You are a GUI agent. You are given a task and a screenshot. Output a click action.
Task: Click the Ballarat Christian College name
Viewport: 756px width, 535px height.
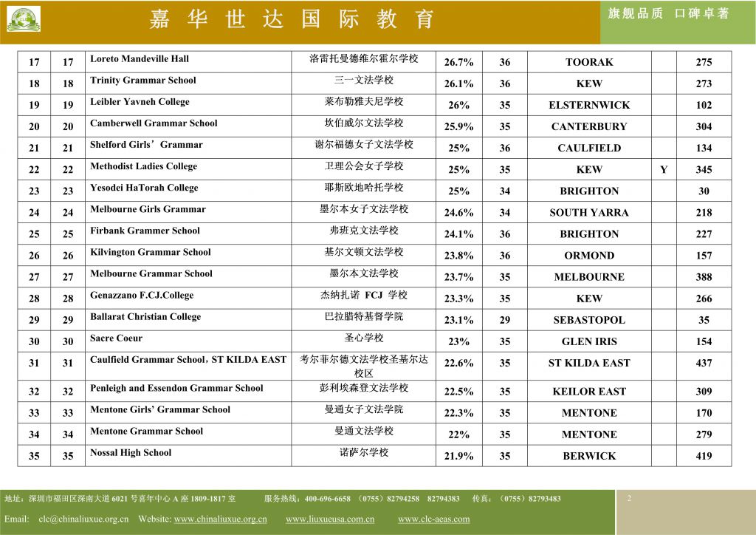click(145, 317)
